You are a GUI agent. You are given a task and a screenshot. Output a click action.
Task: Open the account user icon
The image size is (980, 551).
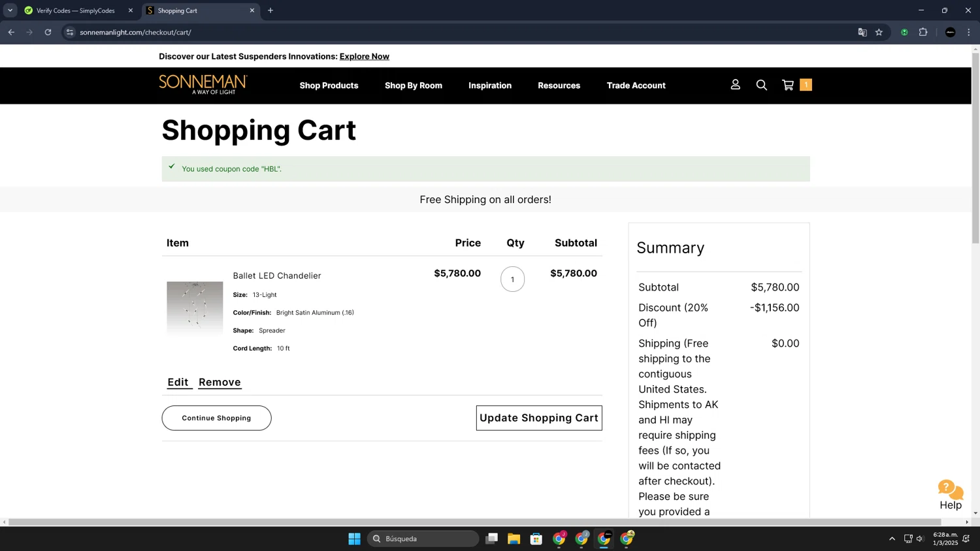coord(735,85)
